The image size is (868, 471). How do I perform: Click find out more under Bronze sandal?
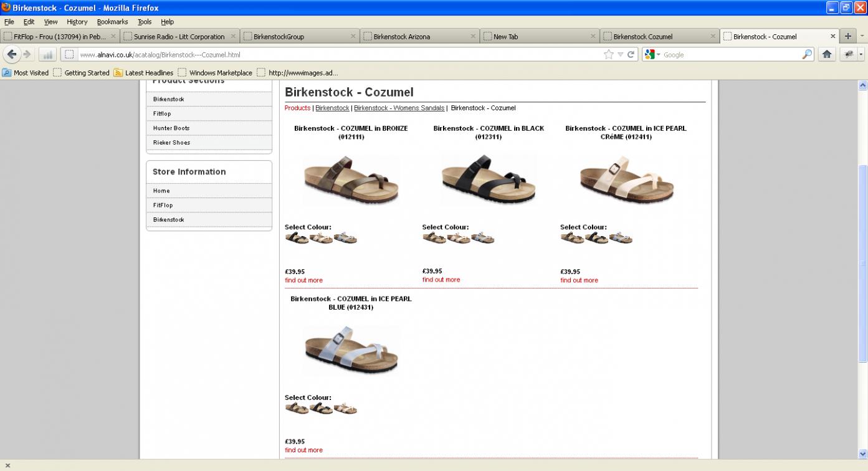tap(303, 280)
